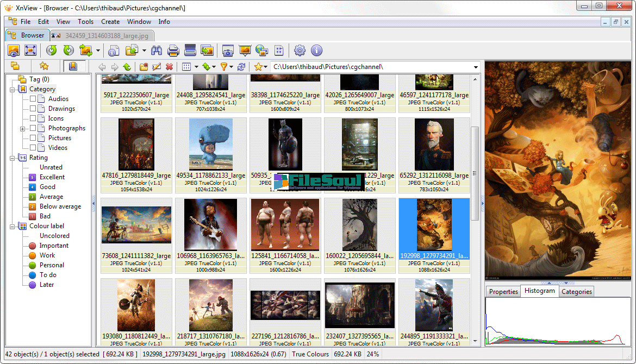Viewport: 636px width, 364px height.
Task: Check the Audios category checkbox
Action: coord(33,99)
